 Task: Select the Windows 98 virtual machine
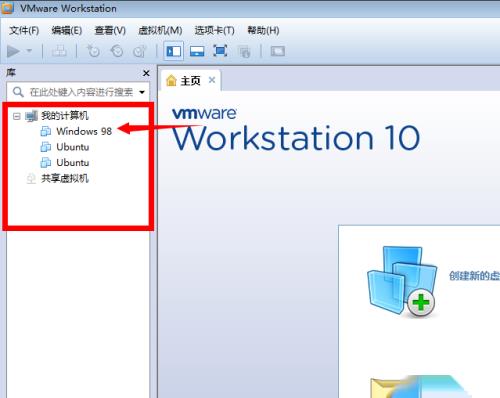(x=84, y=131)
